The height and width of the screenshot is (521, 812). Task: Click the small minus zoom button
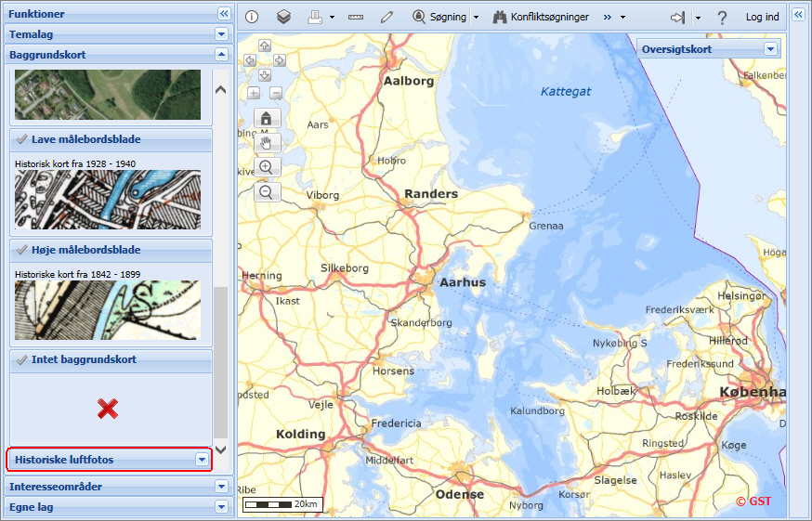(x=276, y=93)
